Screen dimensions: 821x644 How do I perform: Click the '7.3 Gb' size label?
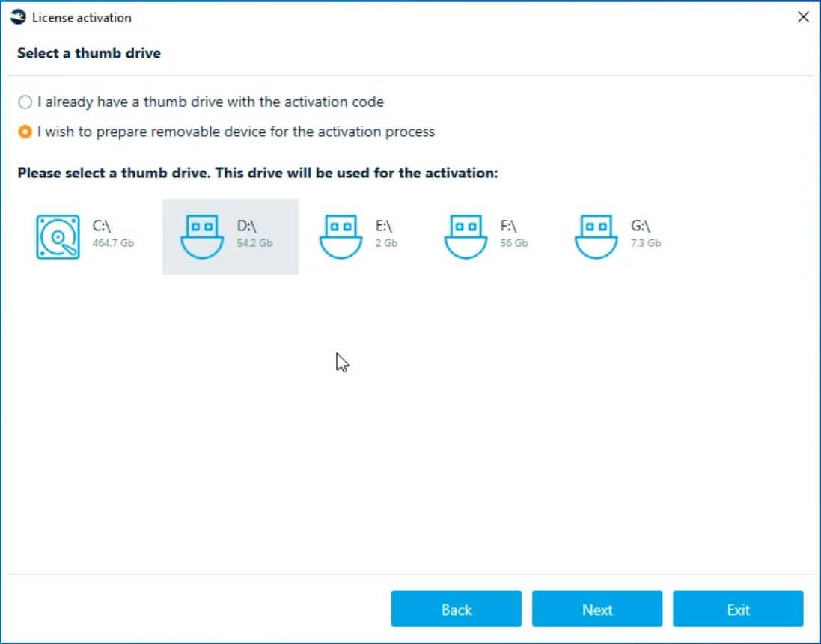pyautogui.click(x=646, y=243)
